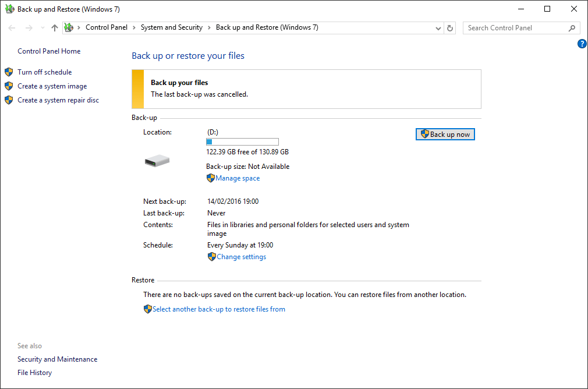The height and width of the screenshot is (389, 588).
Task: Navigate back with the back arrow
Action: [12, 28]
